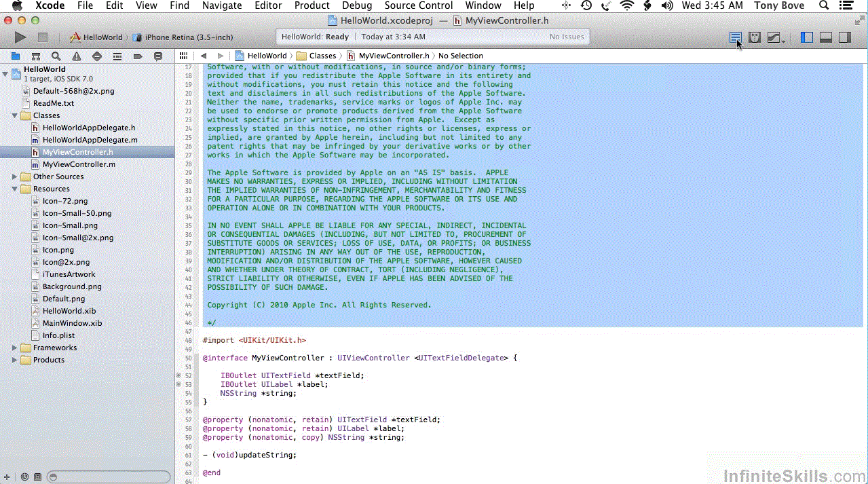
Task: Open the HelloWorld jump bar segment
Action: coord(261,56)
